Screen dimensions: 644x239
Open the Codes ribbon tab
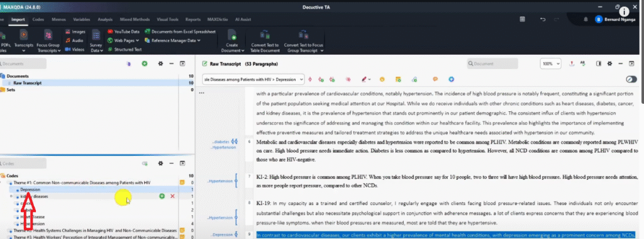pos(38,19)
